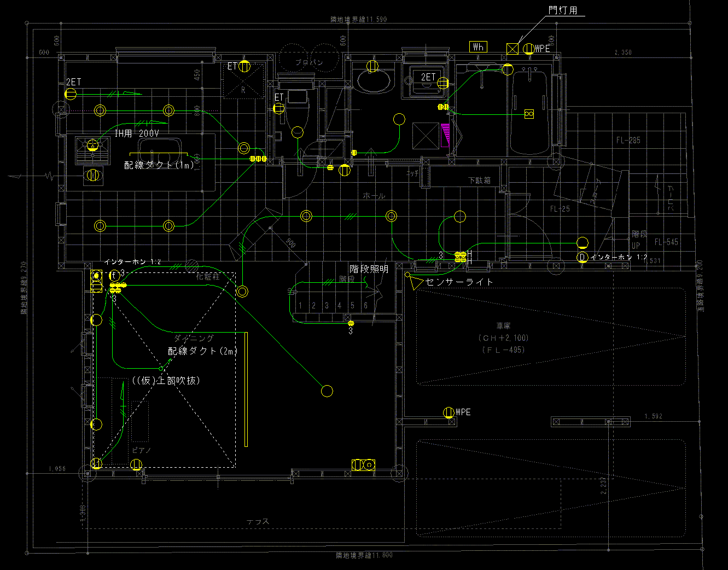This screenshot has height=570, width=728.
Task: Select the outlet next to top-center ET label
Action: pos(244,67)
